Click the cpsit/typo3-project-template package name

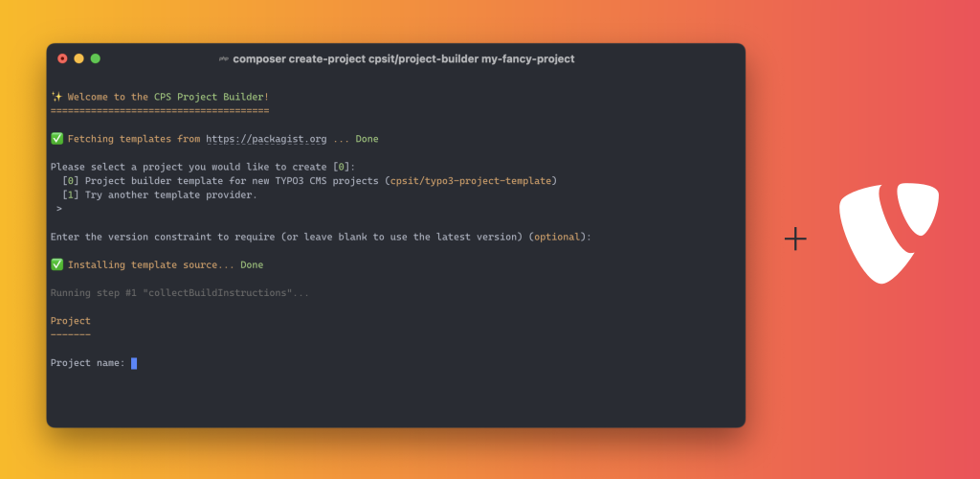pos(471,181)
